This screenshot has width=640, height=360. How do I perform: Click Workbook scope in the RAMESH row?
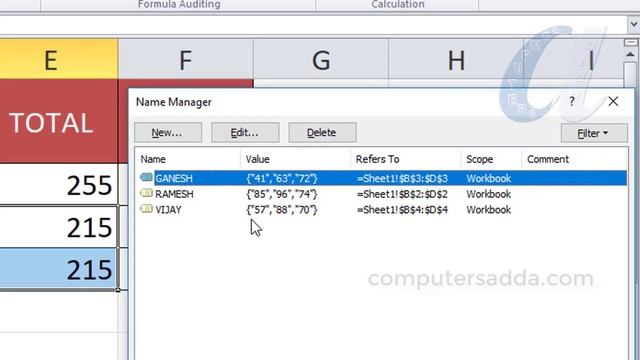(x=489, y=194)
